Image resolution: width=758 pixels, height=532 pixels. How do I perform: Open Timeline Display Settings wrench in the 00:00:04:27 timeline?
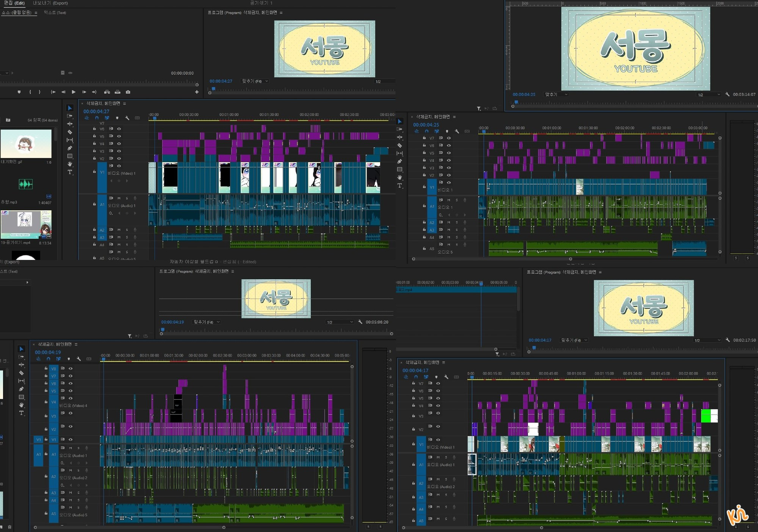click(127, 118)
